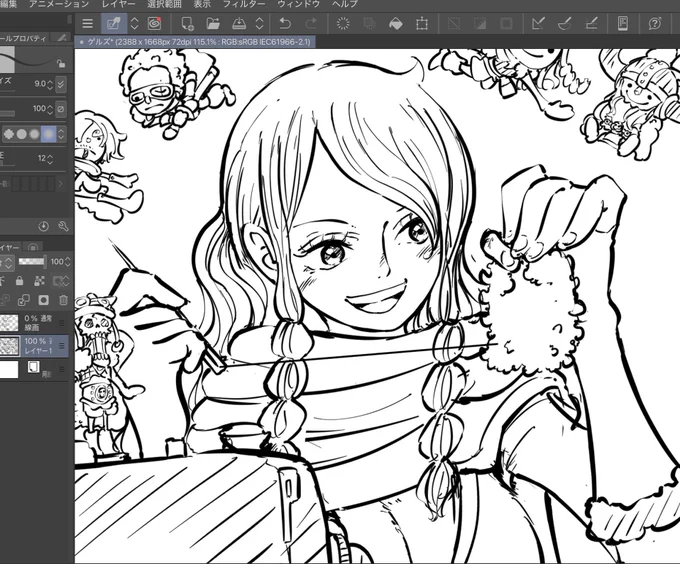
Task: Open the command bar hamburger menu
Action: coord(88,23)
